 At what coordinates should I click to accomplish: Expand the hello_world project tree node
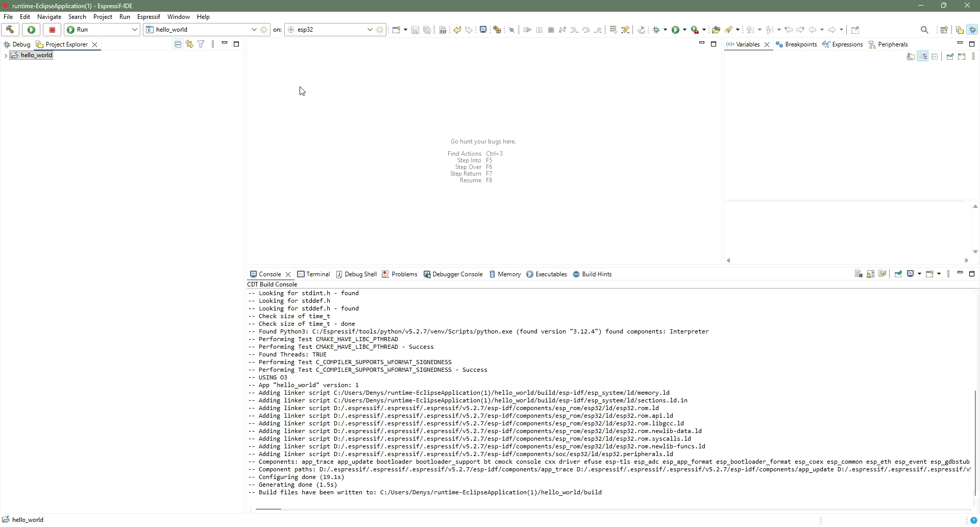coord(6,56)
